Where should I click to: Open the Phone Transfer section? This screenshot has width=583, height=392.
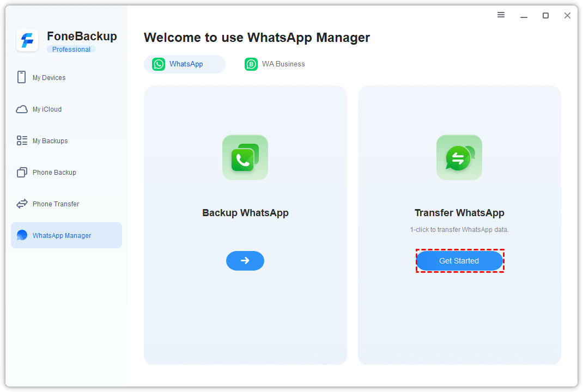pyautogui.click(x=66, y=204)
